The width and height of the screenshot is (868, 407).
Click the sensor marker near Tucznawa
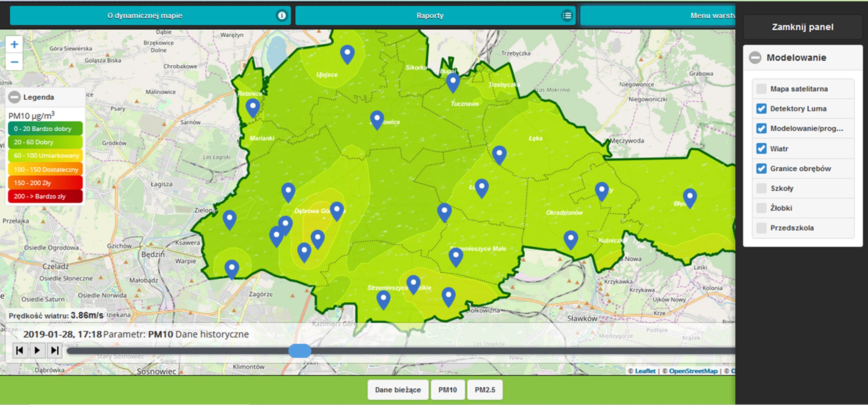click(x=453, y=82)
